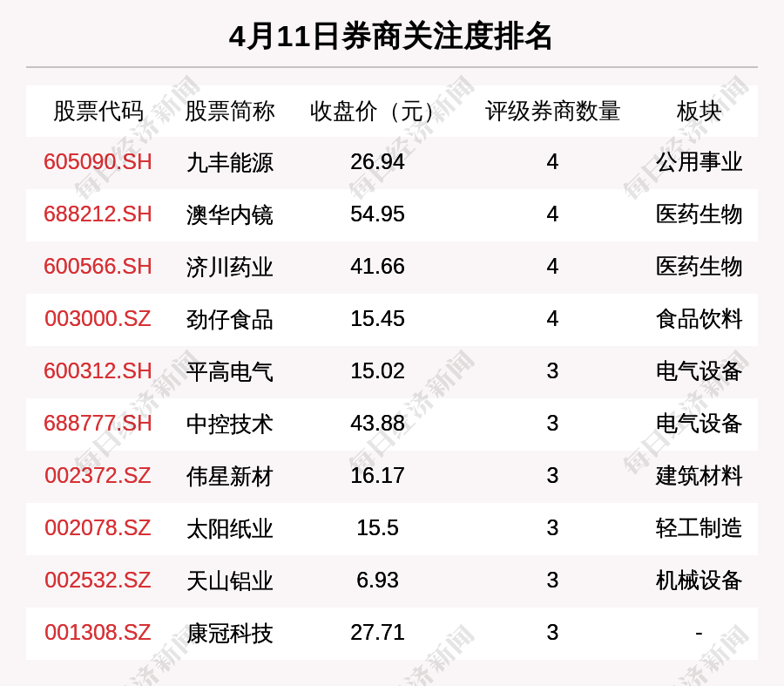Click sector 医药生物 in 澳华内镜 row
Screen dimensions: 784x686
coord(699,214)
